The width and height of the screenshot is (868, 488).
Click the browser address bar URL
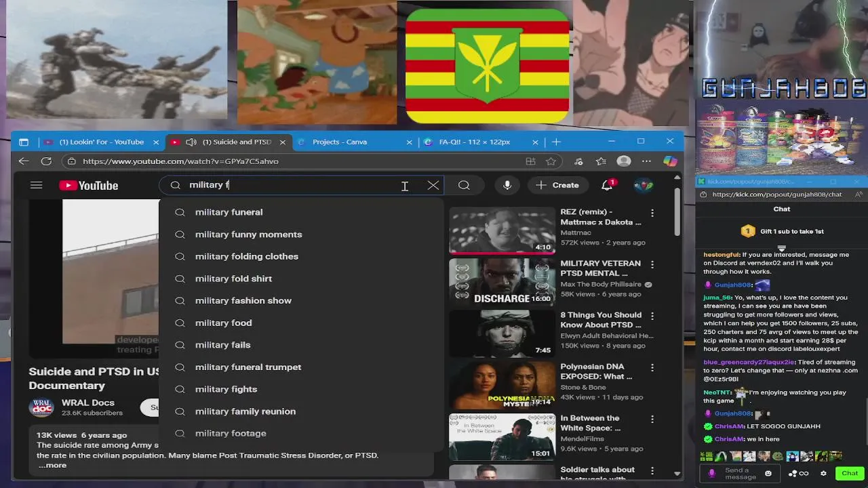180,161
